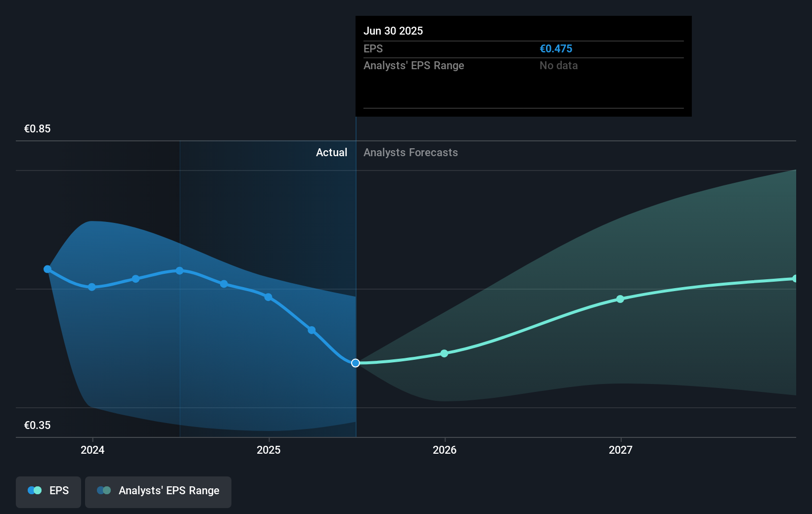
Task: Click the 2024 x-axis label
Action: [92, 450]
